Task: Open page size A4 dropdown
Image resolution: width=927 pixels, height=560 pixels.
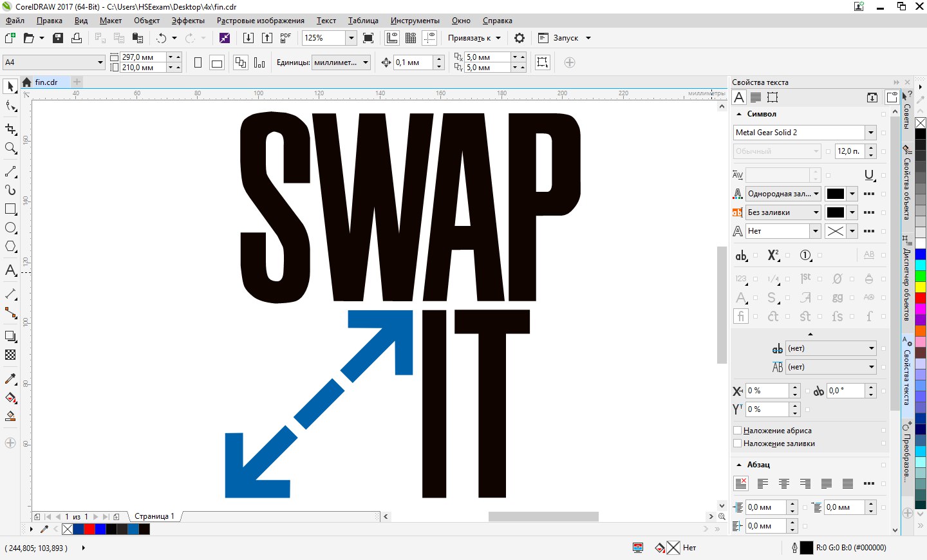Action: tap(100, 62)
